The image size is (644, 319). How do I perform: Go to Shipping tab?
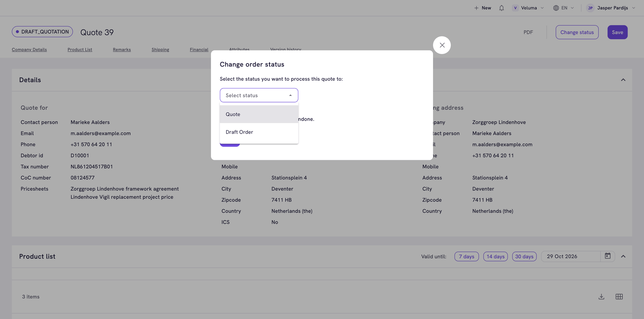pos(160,50)
